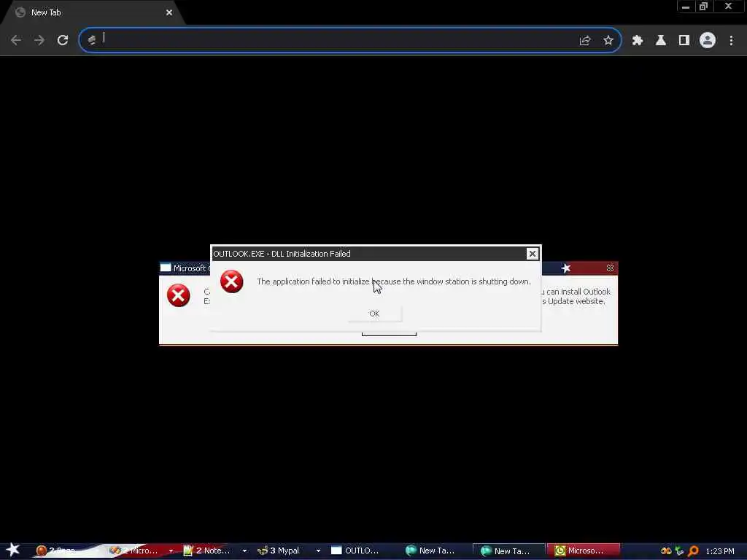Click the error icon in OUTLOOK.EXE dialog

[231, 281]
